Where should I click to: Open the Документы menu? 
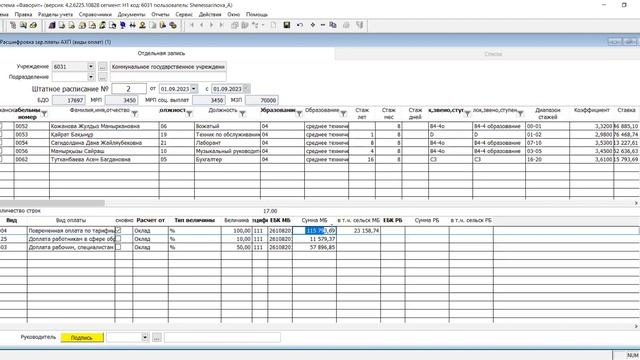coord(131,14)
